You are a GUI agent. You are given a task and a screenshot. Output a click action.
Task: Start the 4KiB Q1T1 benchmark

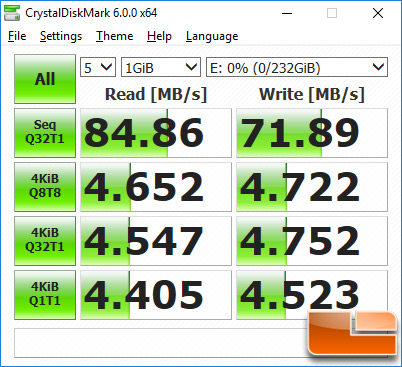(45, 295)
